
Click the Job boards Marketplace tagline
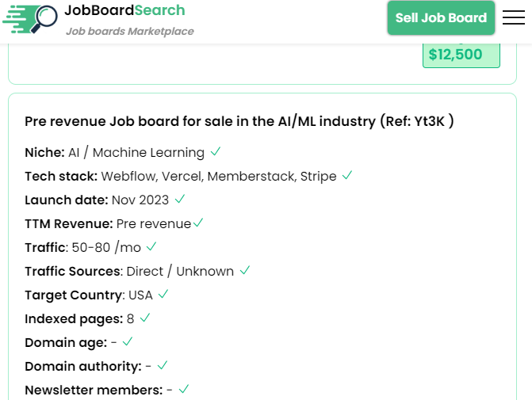pyautogui.click(x=129, y=31)
